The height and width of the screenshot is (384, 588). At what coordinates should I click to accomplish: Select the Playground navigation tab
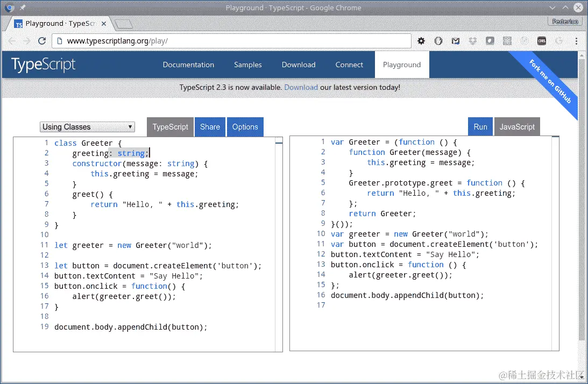[402, 65]
